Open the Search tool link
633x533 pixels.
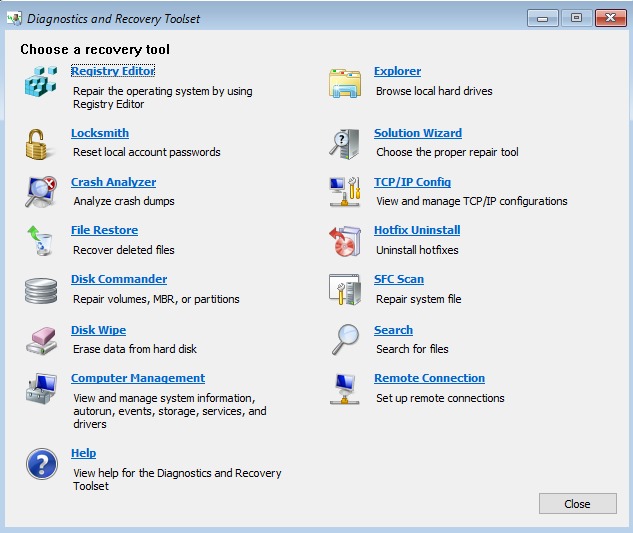(394, 330)
